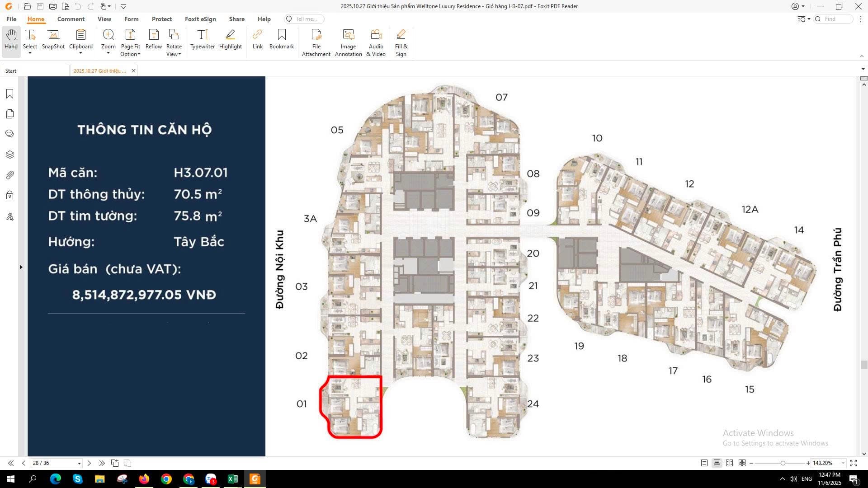The width and height of the screenshot is (868, 488).
Task: Toggle full screen mode icon
Action: click(854, 463)
